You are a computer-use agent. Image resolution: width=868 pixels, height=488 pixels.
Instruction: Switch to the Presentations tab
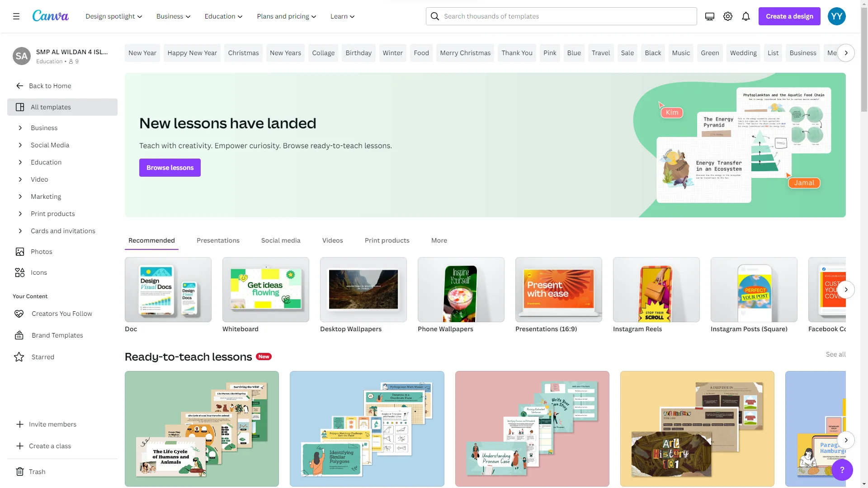click(218, 240)
